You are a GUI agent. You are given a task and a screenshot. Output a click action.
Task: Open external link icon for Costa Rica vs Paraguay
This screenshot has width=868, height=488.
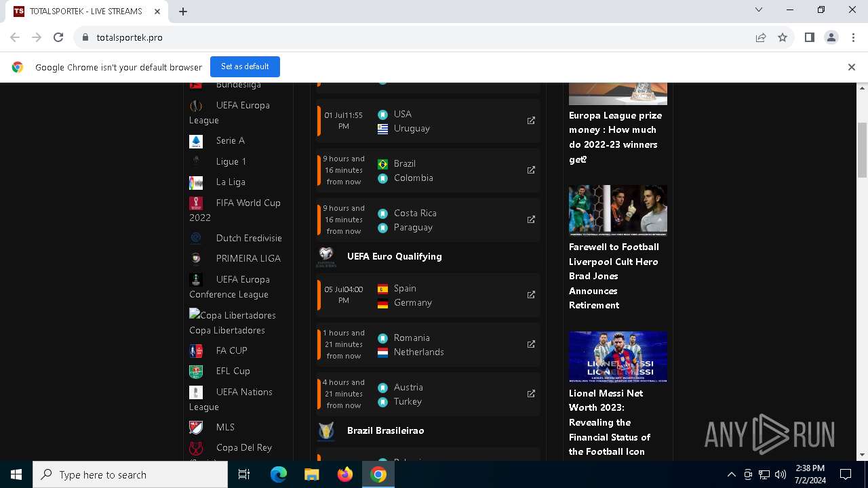click(531, 220)
